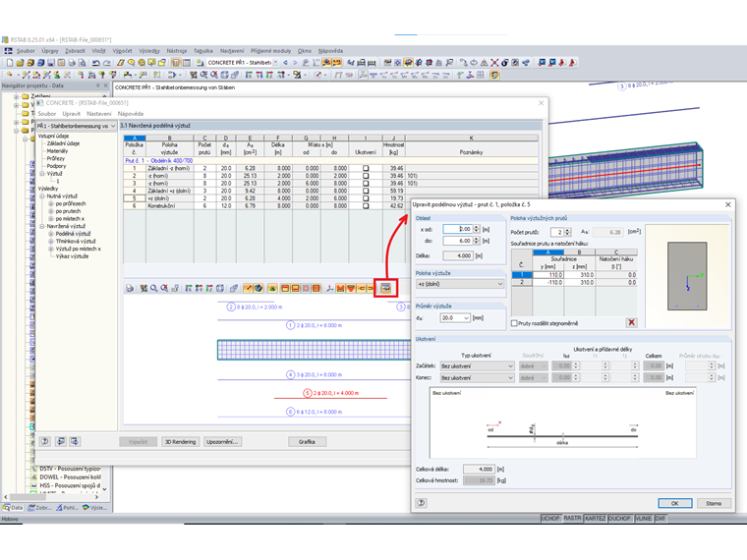Click the first red PDF export icon

pos(562,62)
